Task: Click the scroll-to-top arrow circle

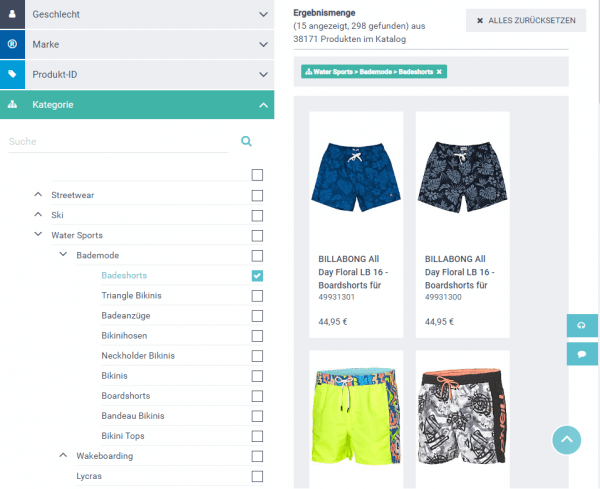Action: pyautogui.click(x=566, y=440)
